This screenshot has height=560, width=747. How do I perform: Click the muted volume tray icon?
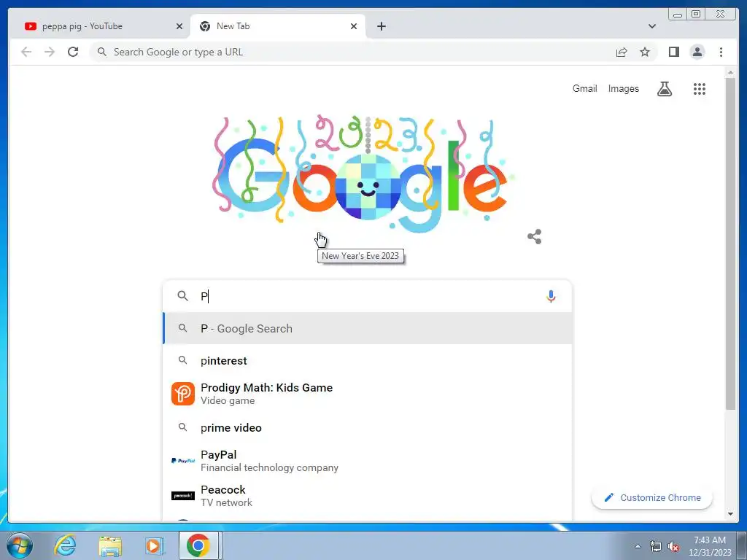[x=673, y=547]
